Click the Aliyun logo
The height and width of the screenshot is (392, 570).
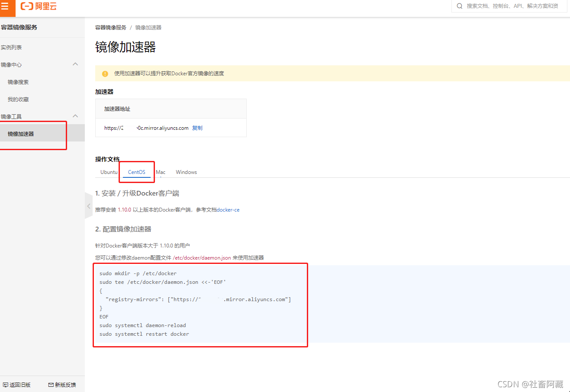click(x=39, y=6)
